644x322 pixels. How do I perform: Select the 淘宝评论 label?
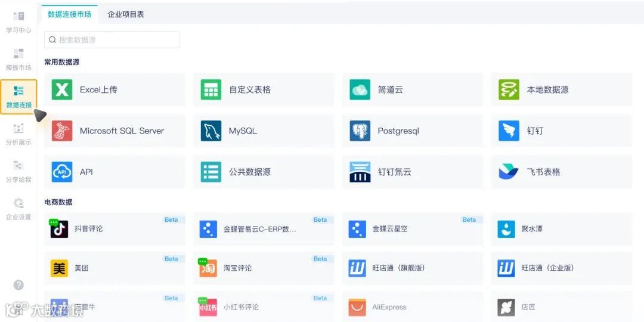click(237, 268)
